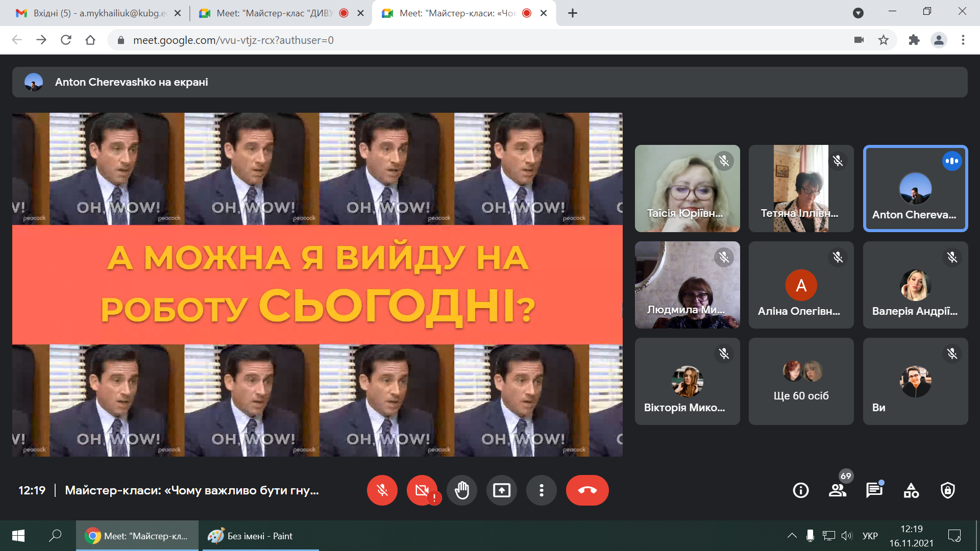Show the participants list icon

(837, 490)
